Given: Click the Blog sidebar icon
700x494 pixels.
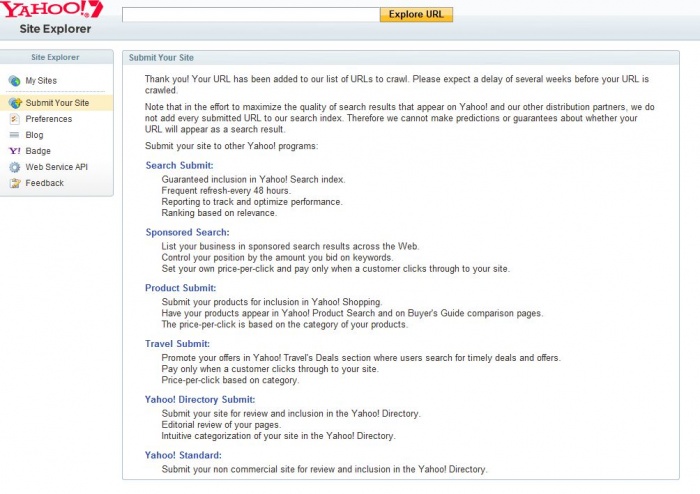Looking at the screenshot, I should coord(14,135).
